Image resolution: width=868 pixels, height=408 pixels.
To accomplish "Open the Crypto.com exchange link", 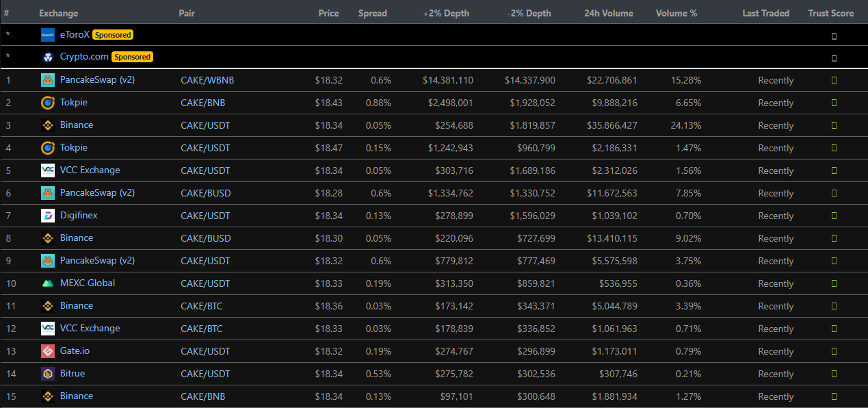I will (84, 57).
